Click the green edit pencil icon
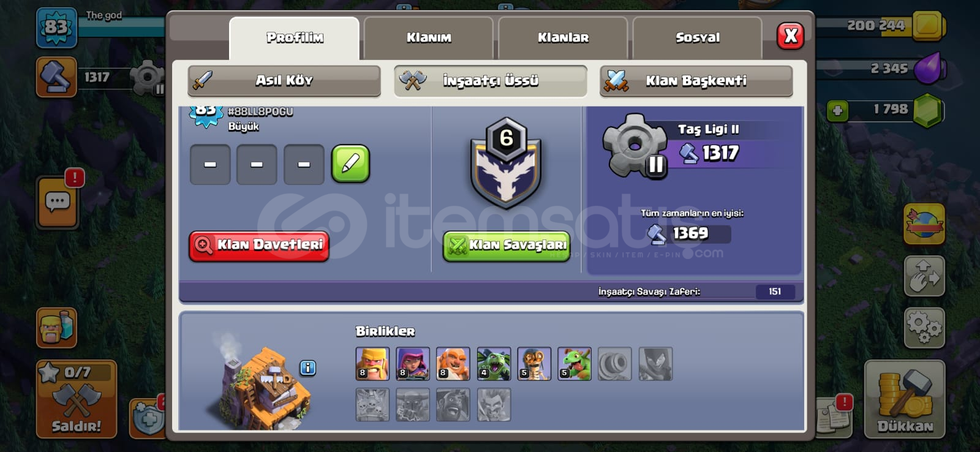Image resolution: width=980 pixels, height=452 pixels. coord(350,164)
